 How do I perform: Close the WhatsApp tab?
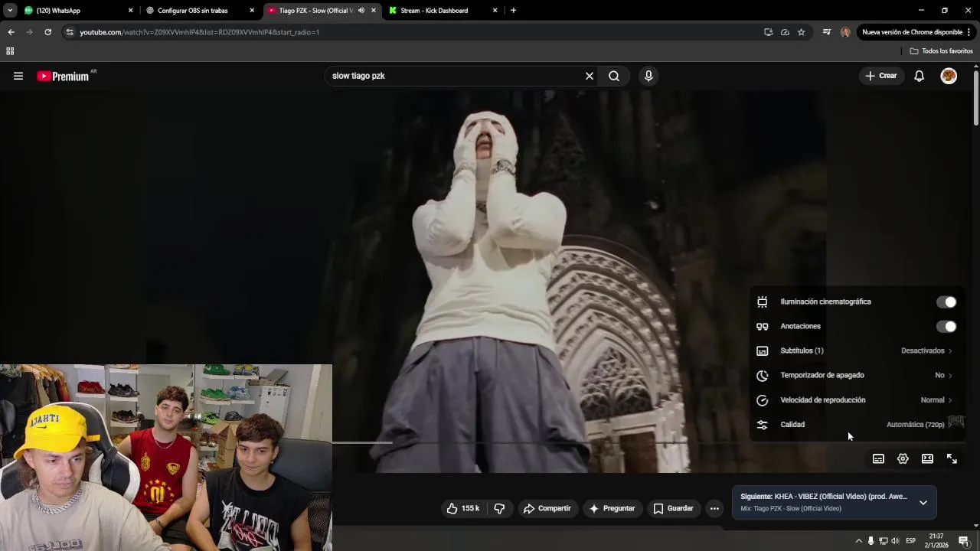click(x=130, y=11)
